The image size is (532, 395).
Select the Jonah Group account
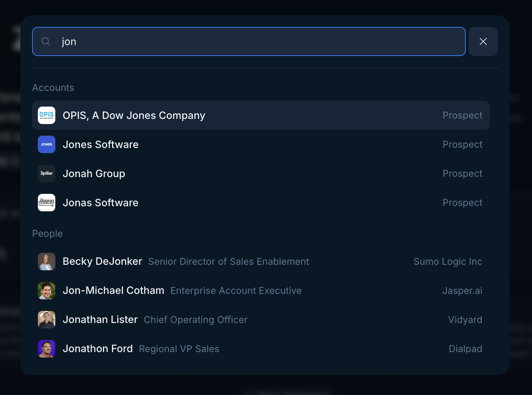pyautogui.click(x=261, y=173)
